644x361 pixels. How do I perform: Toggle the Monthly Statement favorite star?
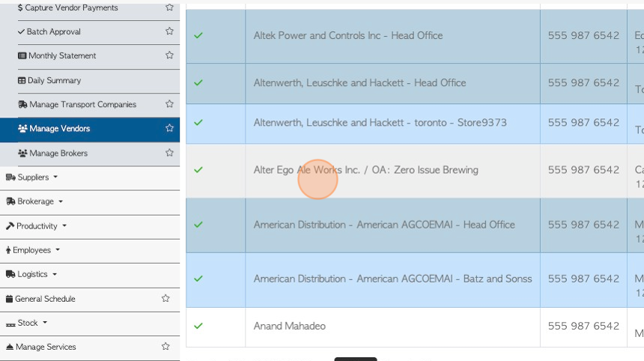pyautogui.click(x=169, y=55)
